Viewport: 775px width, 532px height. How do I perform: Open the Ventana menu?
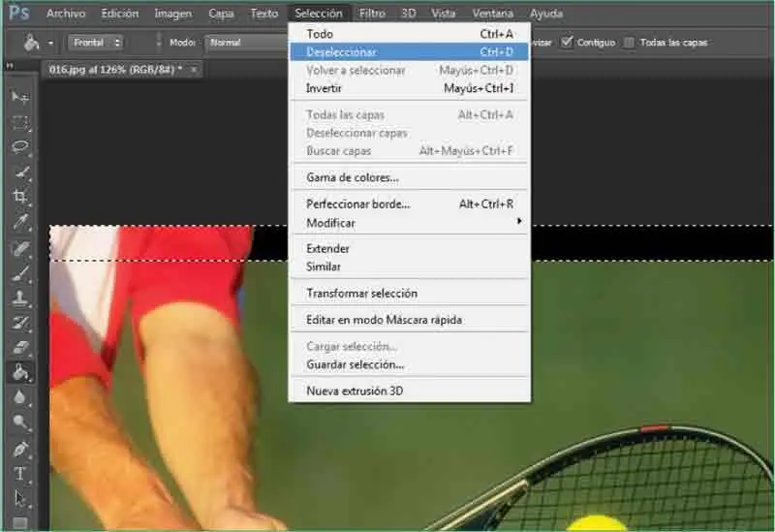[492, 14]
